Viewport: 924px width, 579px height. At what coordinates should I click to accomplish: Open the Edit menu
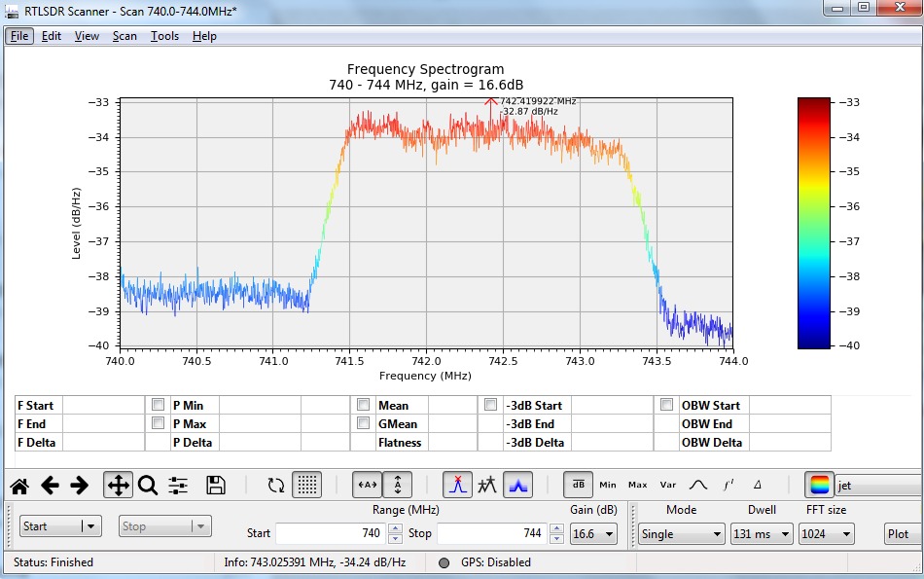point(52,36)
